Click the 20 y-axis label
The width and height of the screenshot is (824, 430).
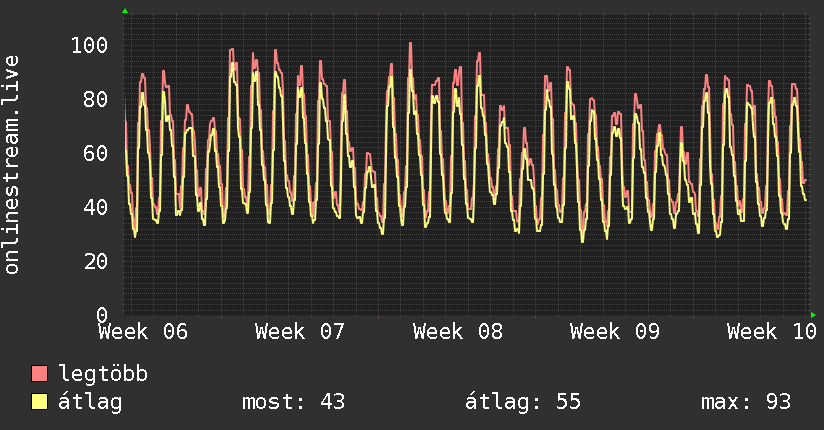(96, 261)
